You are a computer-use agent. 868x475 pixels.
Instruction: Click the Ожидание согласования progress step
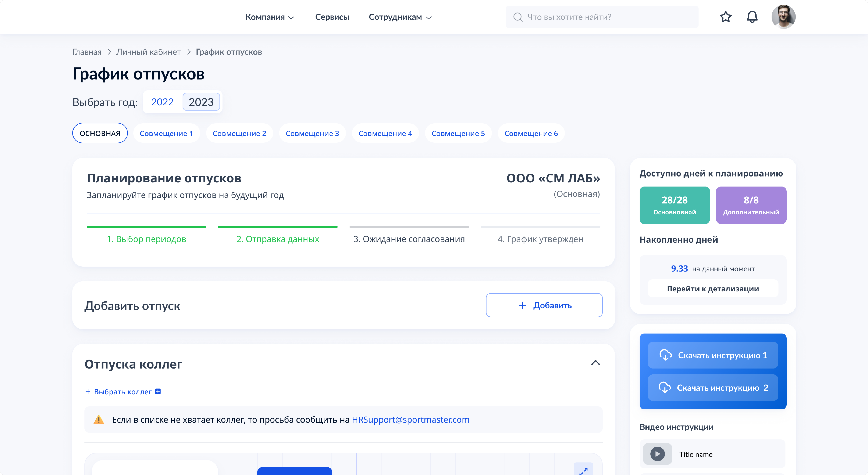coord(409,239)
